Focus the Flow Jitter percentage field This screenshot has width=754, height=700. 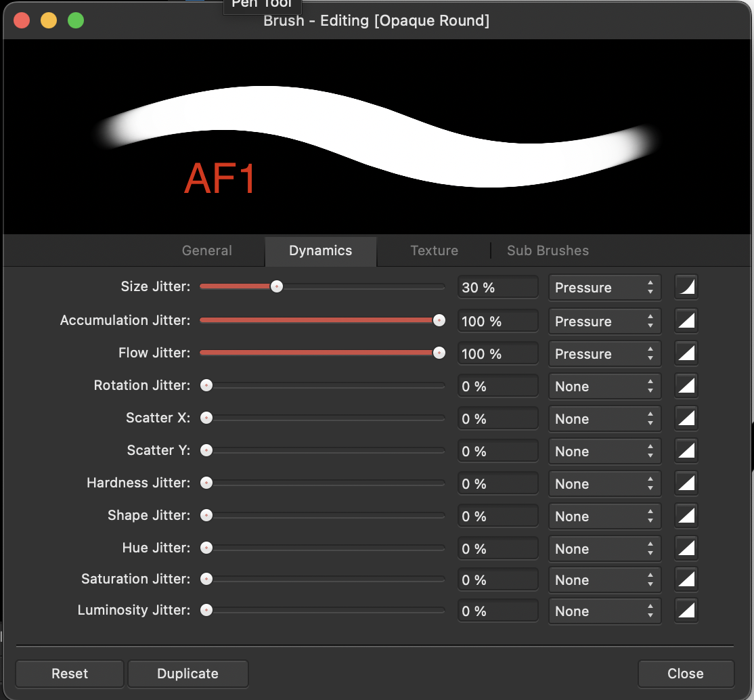click(497, 353)
